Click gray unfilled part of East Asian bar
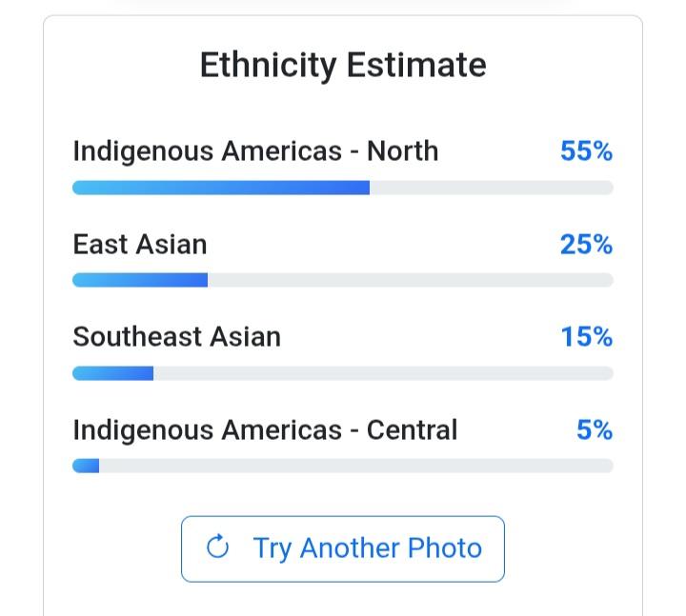 coord(410,280)
